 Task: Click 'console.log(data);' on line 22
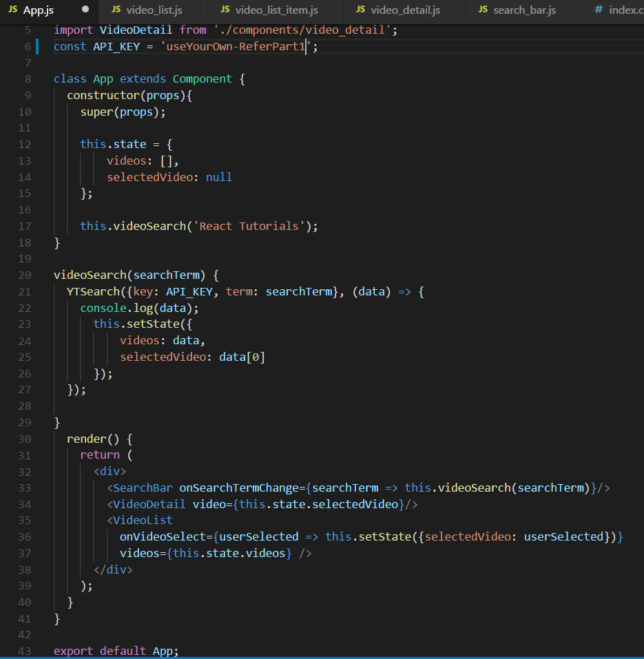139,308
